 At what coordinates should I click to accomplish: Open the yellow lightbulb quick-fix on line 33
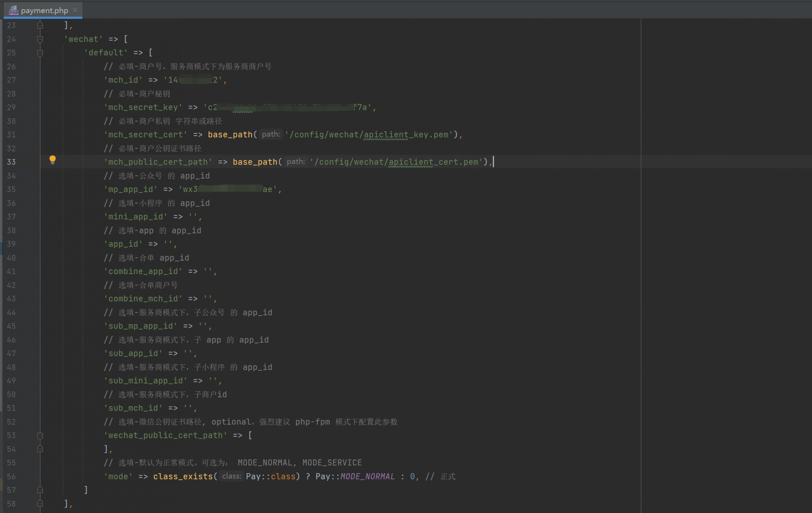(52, 160)
